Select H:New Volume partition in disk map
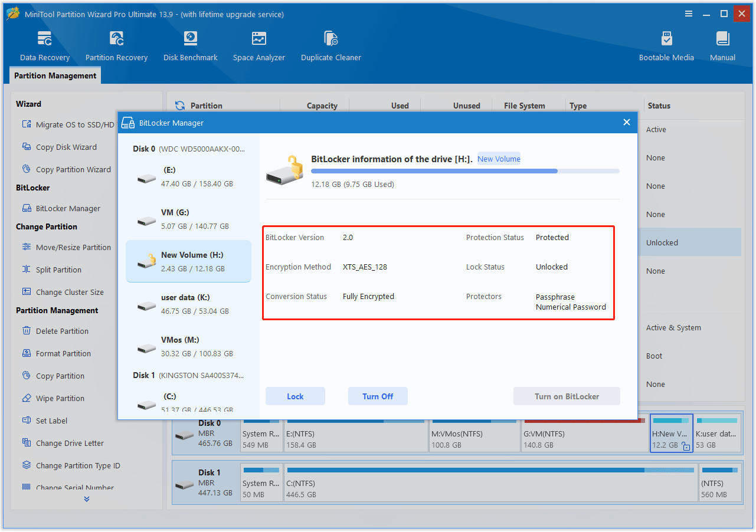This screenshot has width=756, height=532. pyautogui.click(x=672, y=433)
